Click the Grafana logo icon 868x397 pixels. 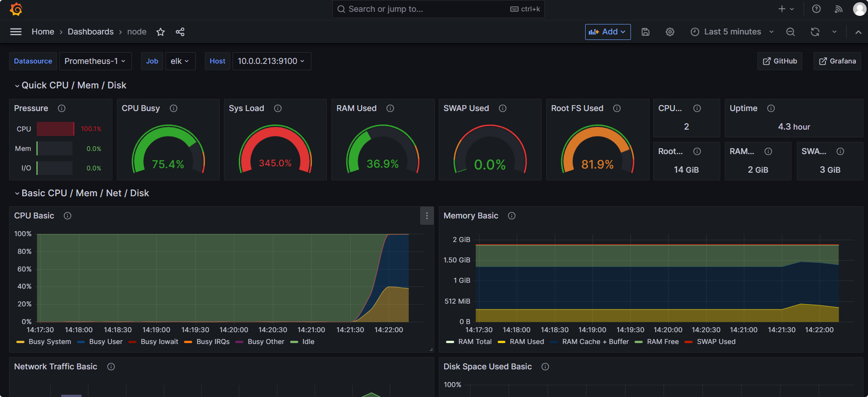click(x=16, y=9)
